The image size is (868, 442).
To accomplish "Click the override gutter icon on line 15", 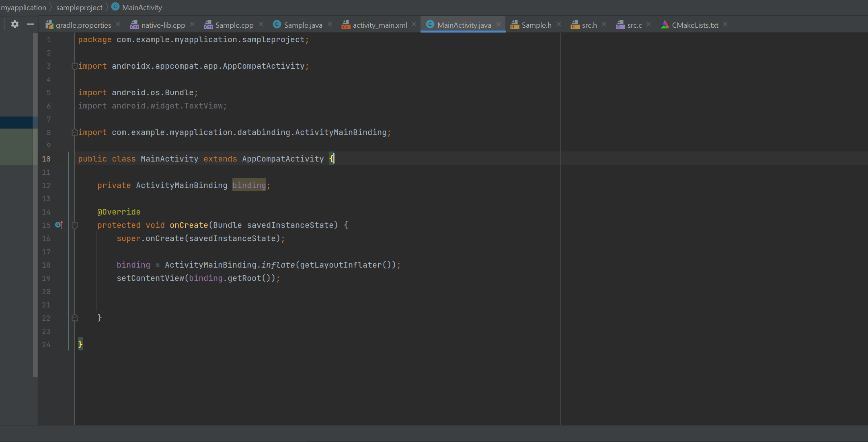I will coord(59,225).
